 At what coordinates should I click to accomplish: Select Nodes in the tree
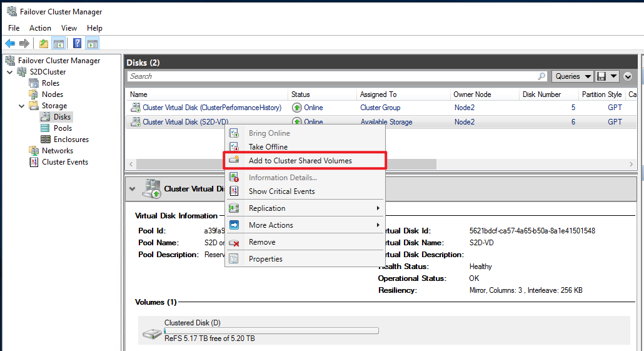[x=52, y=94]
